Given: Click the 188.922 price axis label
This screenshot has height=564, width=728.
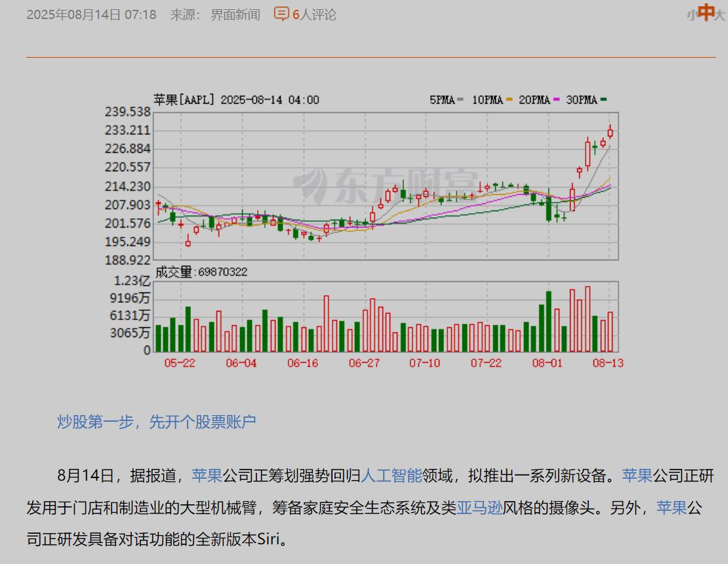Looking at the screenshot, I should 128,260.
